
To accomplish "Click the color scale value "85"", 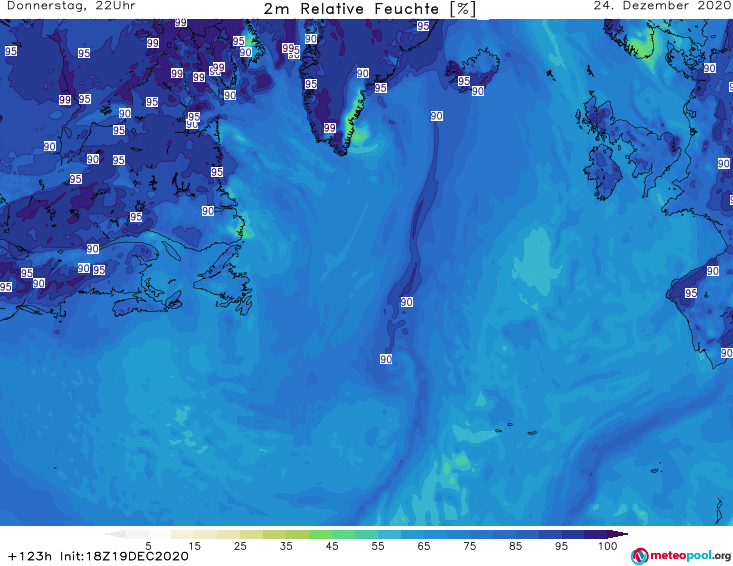I will [x=515, y=545].
